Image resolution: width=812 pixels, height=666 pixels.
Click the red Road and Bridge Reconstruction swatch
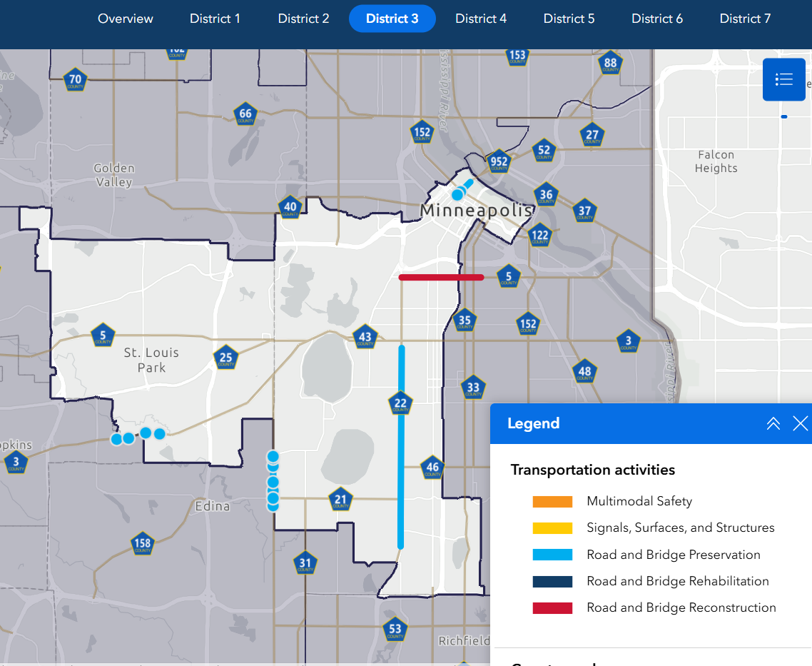click(x=552, y=608)
